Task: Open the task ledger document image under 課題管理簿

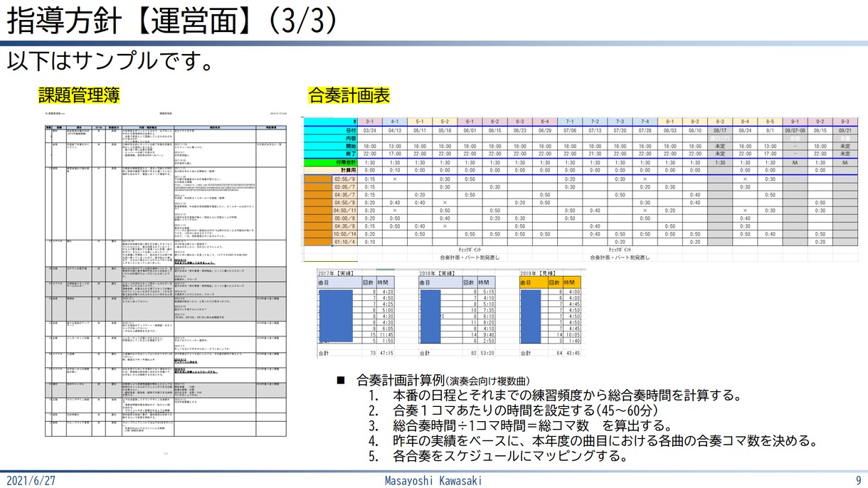Action: (166, 280)
